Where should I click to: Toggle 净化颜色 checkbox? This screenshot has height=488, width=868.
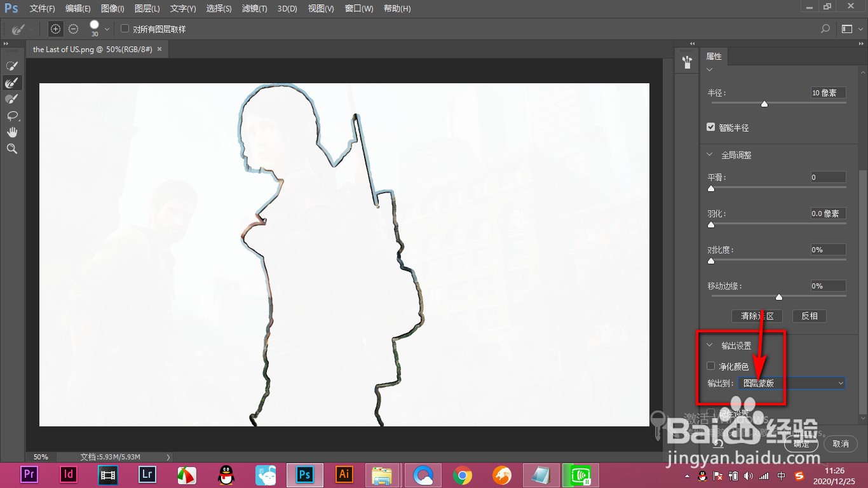[711, 366]
